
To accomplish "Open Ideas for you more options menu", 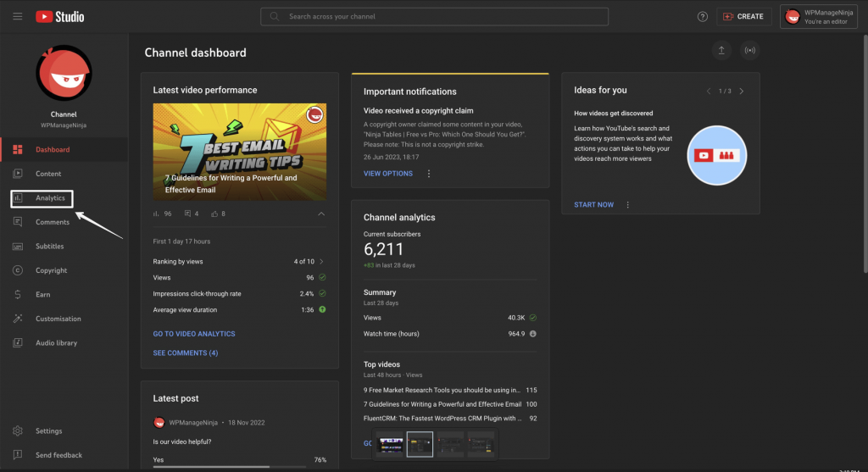I will pos(628,205).
